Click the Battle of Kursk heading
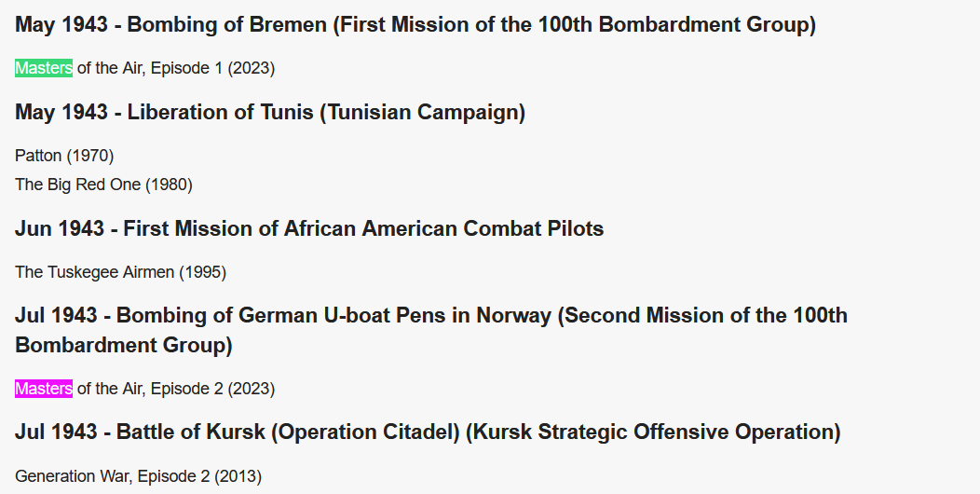 [428, 432]
